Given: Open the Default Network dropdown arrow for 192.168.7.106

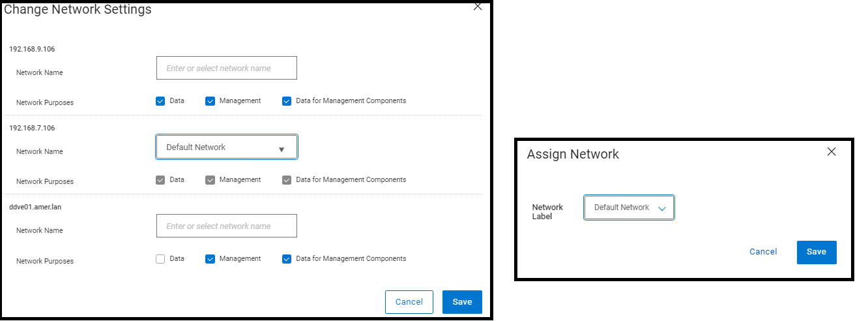Looking at the screenshot, I should [x=282, y=149].
